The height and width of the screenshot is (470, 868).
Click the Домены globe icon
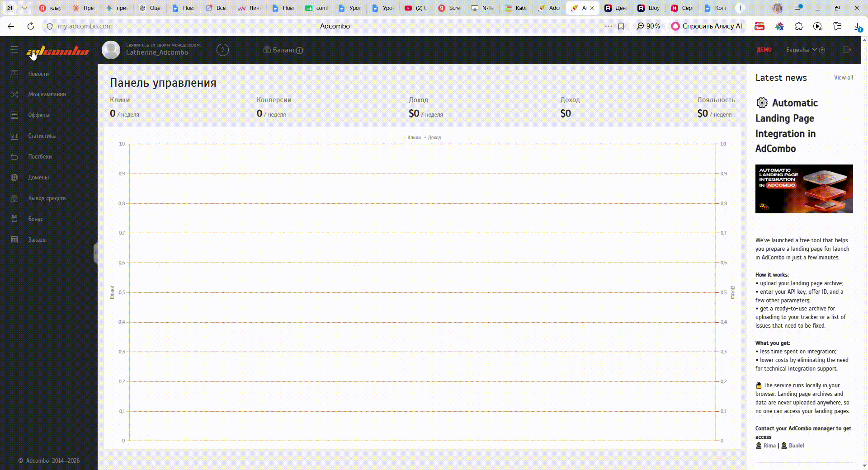click(x=14, y=178)
